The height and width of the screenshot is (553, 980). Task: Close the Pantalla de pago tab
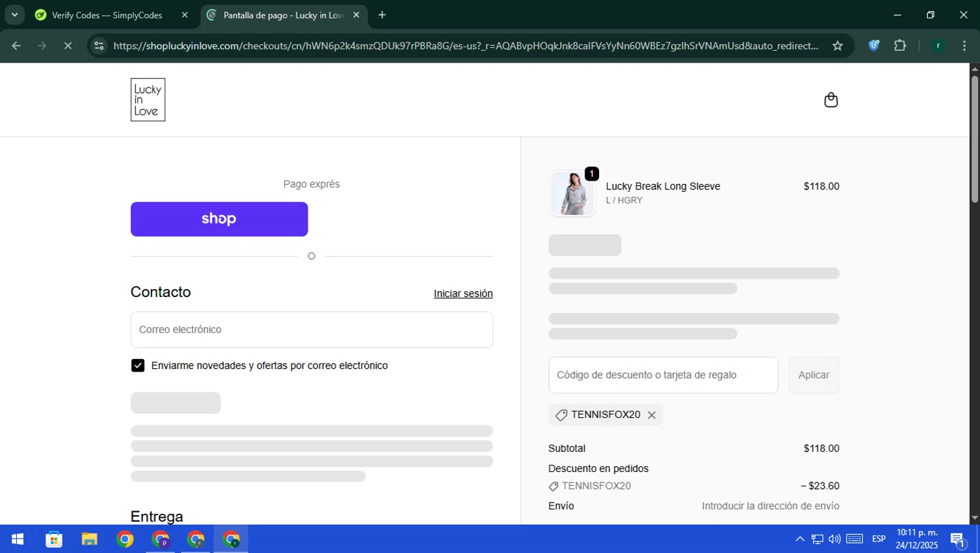pyautogui.click(x=356, y=15)
